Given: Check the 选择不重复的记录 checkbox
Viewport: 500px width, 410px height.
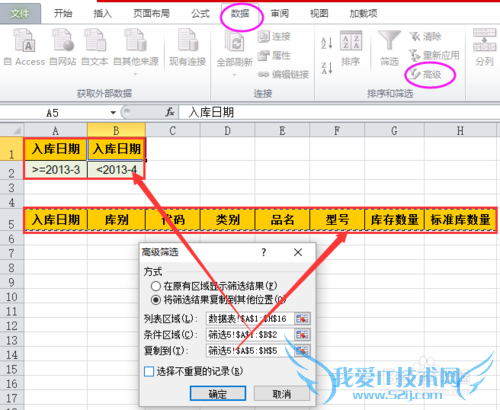Looking at the screenshot, I should tap(149, 371).
